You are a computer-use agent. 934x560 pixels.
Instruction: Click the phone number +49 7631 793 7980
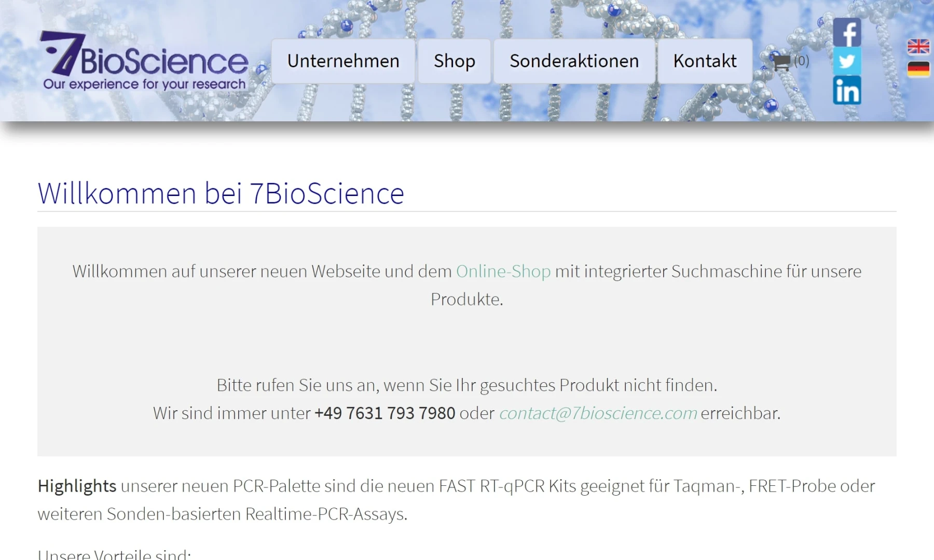click(385, 413)
